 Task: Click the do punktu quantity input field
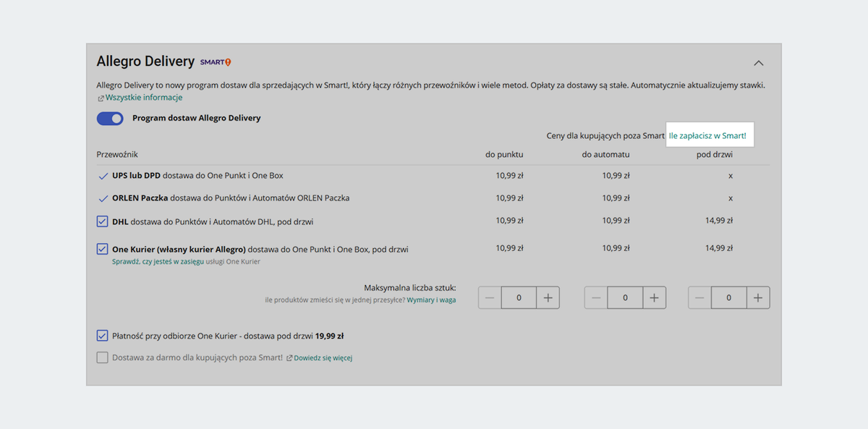pyautogui.click(x=519, y=297)
